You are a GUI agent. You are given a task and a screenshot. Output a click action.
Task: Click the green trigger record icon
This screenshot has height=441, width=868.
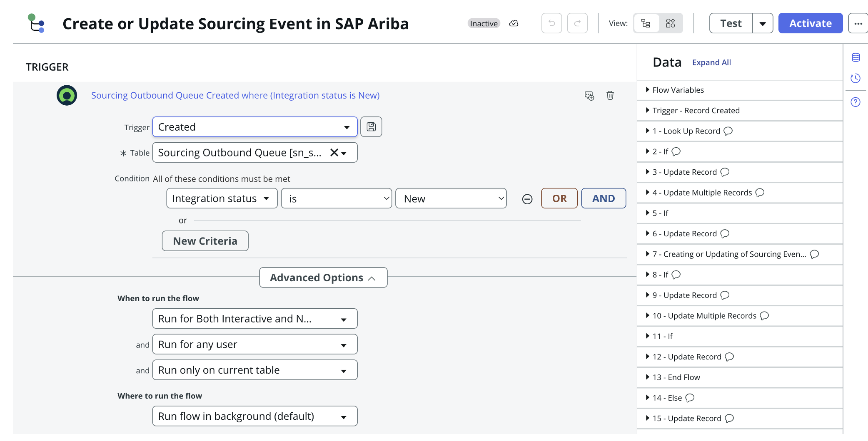pyautogui.click(x=67, y=95)
